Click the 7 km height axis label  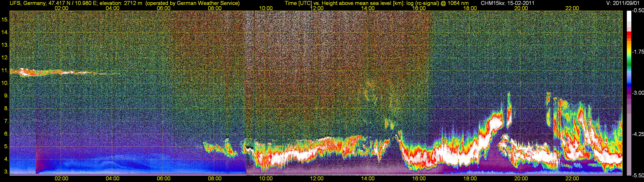click(x=6, y=121)
